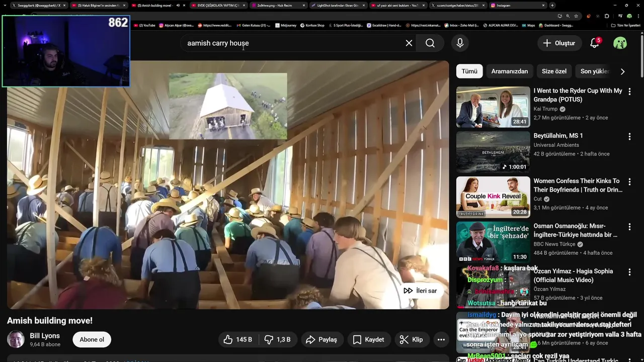The image size is (644, 362).
Task: Switch to Haluk Bilginer browser tab
Action: pyautogui.click(x=98, y=5)
